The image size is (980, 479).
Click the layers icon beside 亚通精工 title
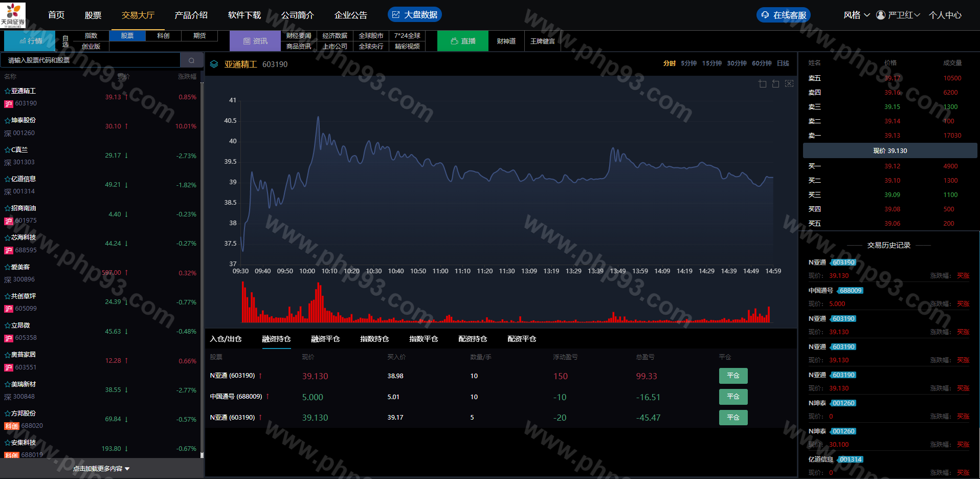(214, 64)
